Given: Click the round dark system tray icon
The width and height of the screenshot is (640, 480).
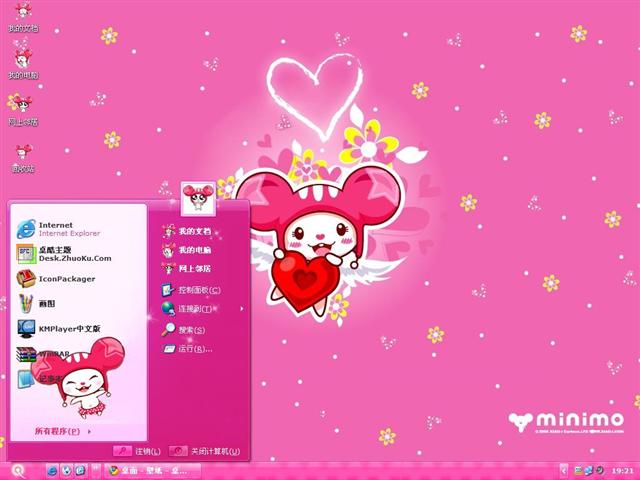Looking at the screenshot, I should [x=600, y=471].
